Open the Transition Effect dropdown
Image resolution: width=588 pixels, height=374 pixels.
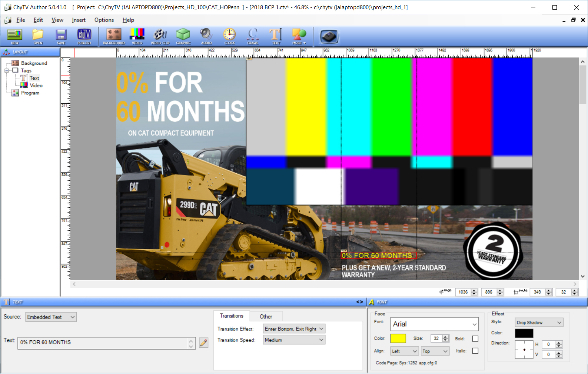[x=294, y=329]
